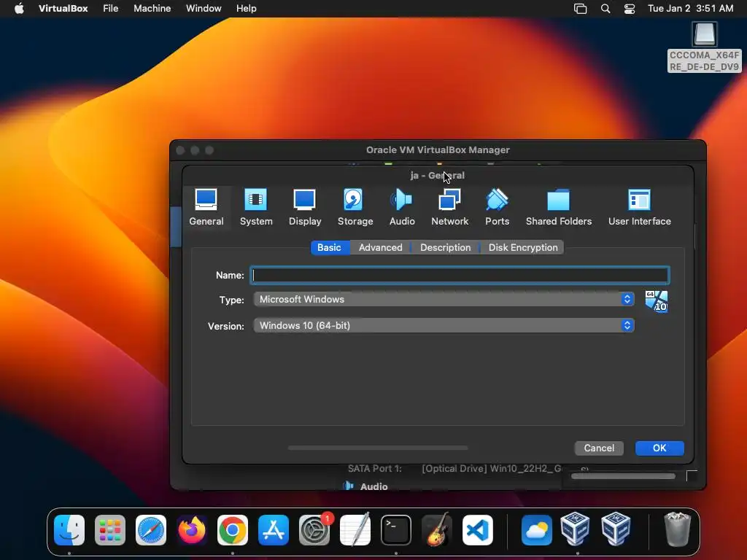
Task: Switch to the Disk Encryption tab
Action: coord(522,248)
